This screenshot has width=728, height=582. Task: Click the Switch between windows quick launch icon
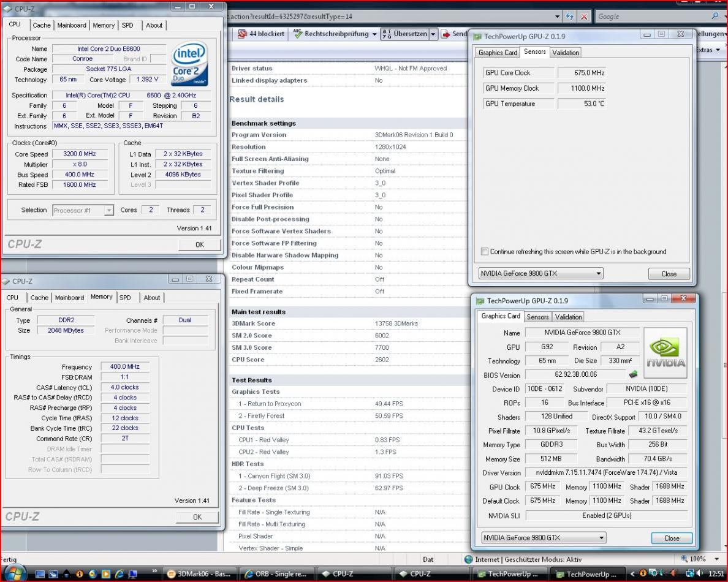(53, 574)
